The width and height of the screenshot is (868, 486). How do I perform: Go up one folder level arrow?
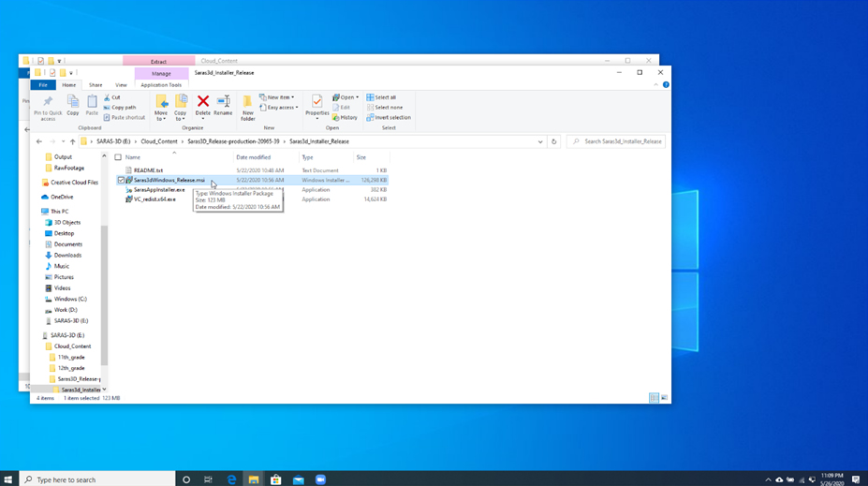point(72,141)
